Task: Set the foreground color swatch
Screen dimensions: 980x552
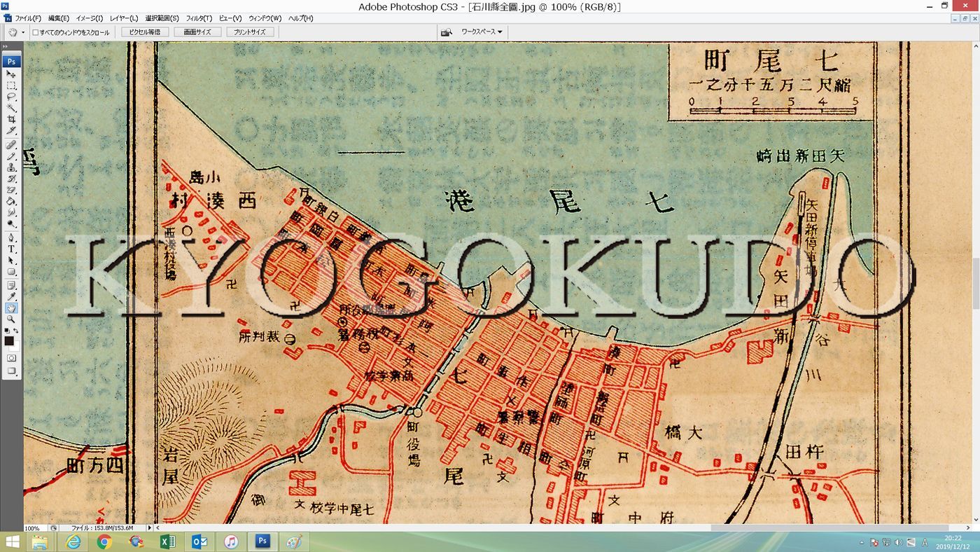Action: tap(8, 340)
